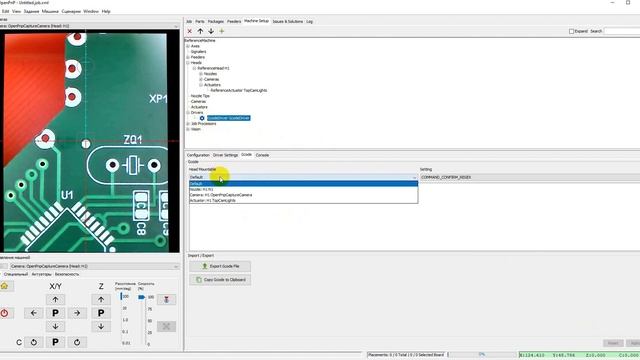Screen dimensions: 640x360
Task: Open the View menu
Action: coord(16,11)
